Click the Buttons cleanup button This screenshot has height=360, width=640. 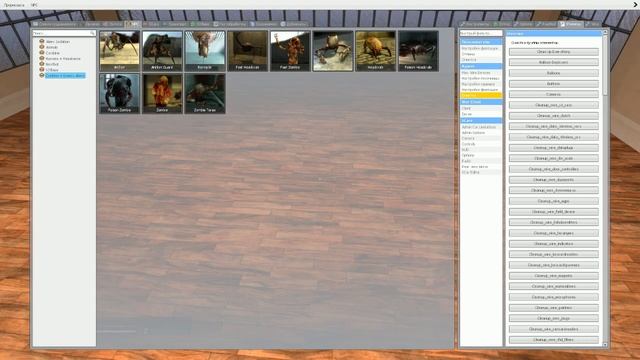click(553, 84)
